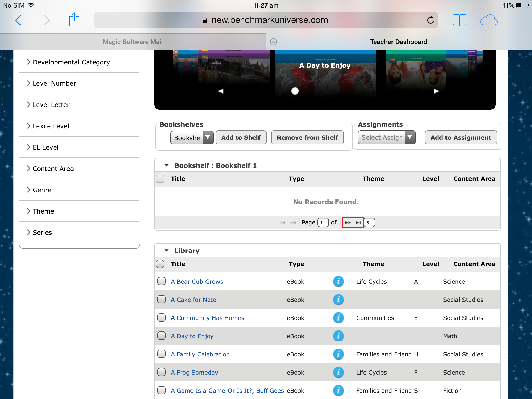Reload the page with refresh icon

430,20
